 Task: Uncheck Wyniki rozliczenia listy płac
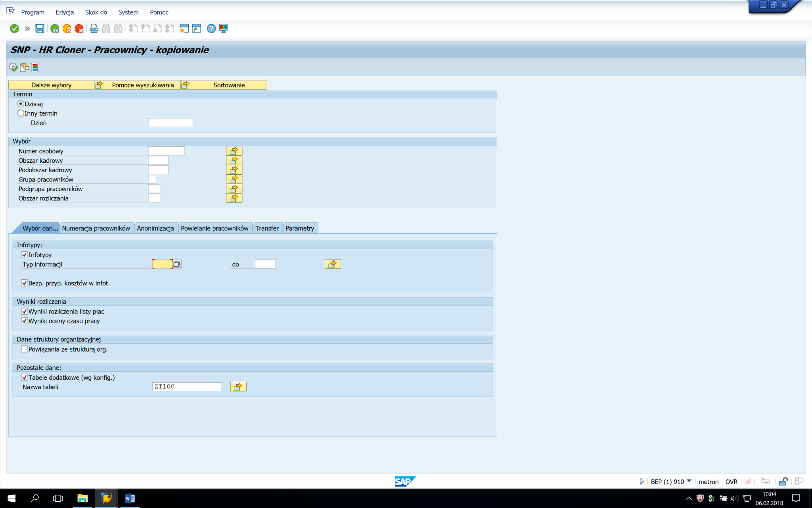click(25, 312)
